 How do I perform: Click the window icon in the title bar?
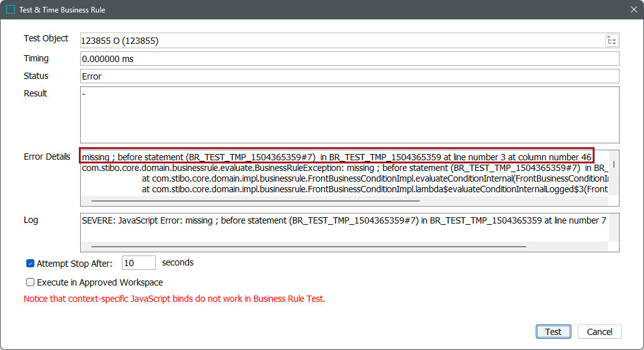(x=11, y=9)
